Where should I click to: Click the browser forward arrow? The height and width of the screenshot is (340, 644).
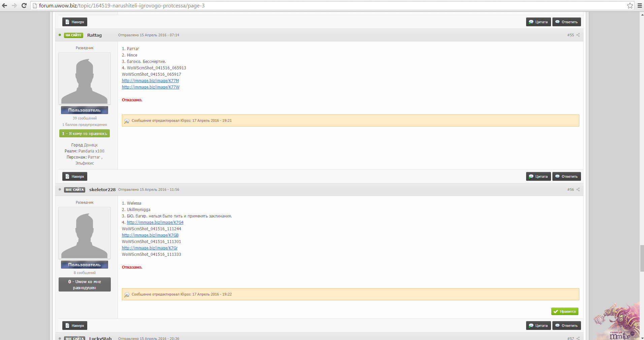point(14,5)
